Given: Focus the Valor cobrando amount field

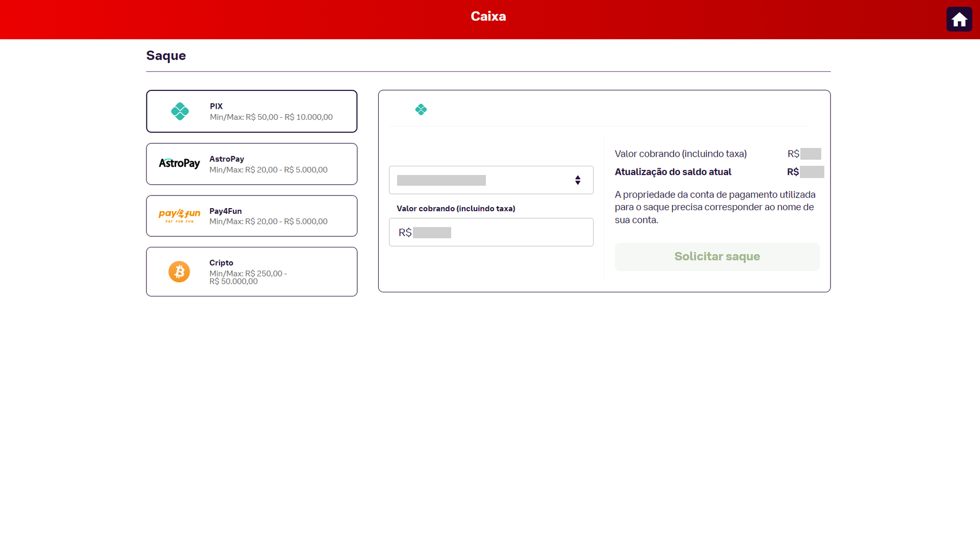Looking at the screenshot, I should pyautogui.click(x=491, y=232).
